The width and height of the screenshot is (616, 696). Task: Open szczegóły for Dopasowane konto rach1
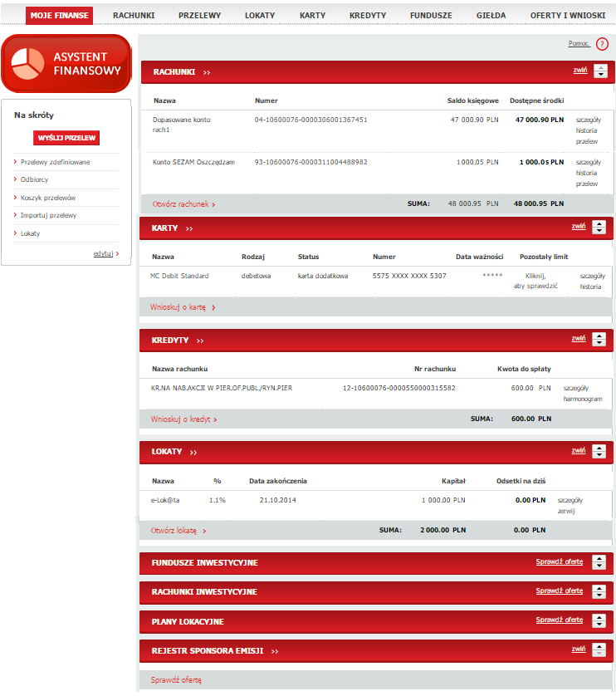pos(589,120)
